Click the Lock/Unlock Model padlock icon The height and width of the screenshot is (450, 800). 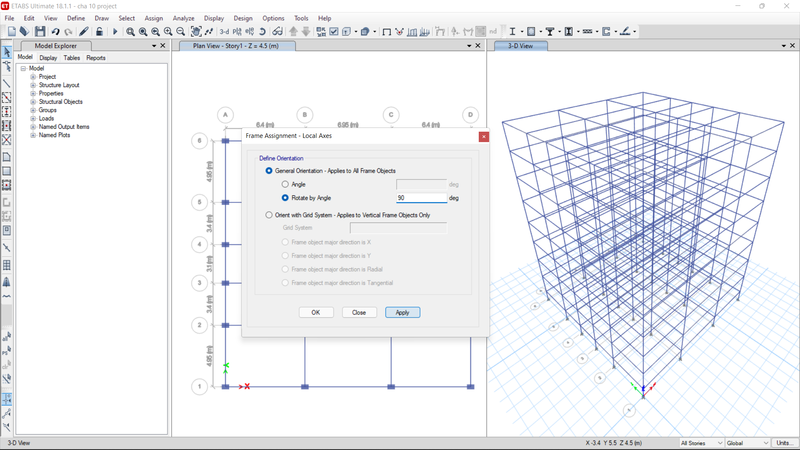(x=99, y=32)
